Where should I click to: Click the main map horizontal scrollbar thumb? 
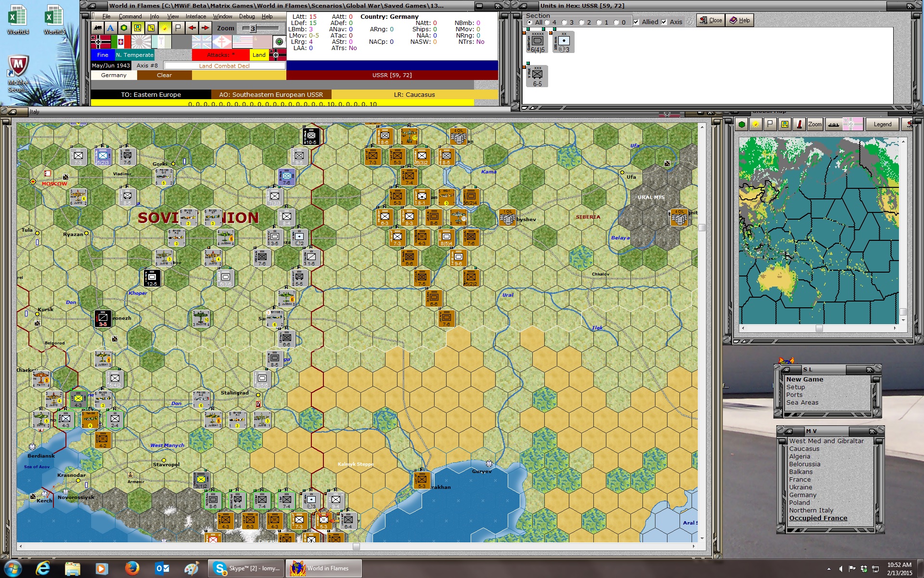coord(356,546)
